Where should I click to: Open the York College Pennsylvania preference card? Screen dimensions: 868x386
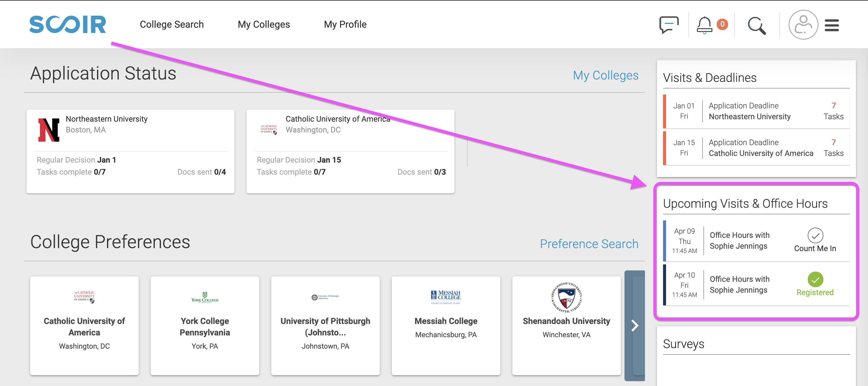coord(205,325)
